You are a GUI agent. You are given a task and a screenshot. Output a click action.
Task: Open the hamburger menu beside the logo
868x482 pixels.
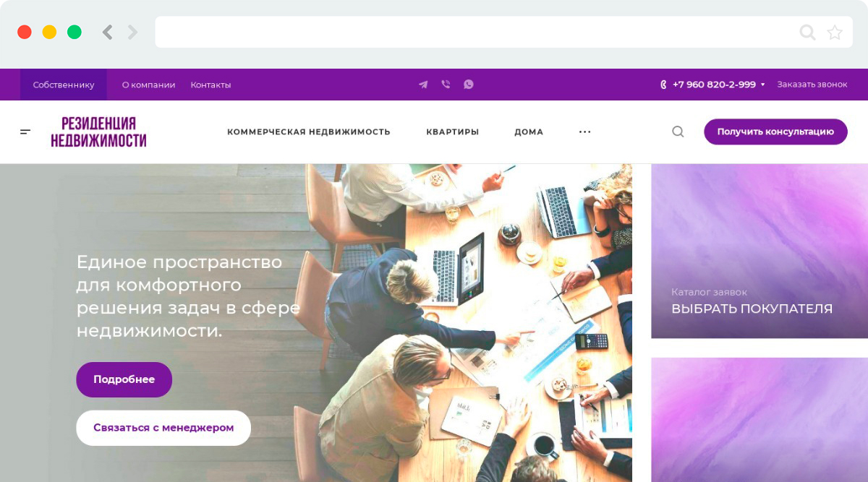point(25,132)
